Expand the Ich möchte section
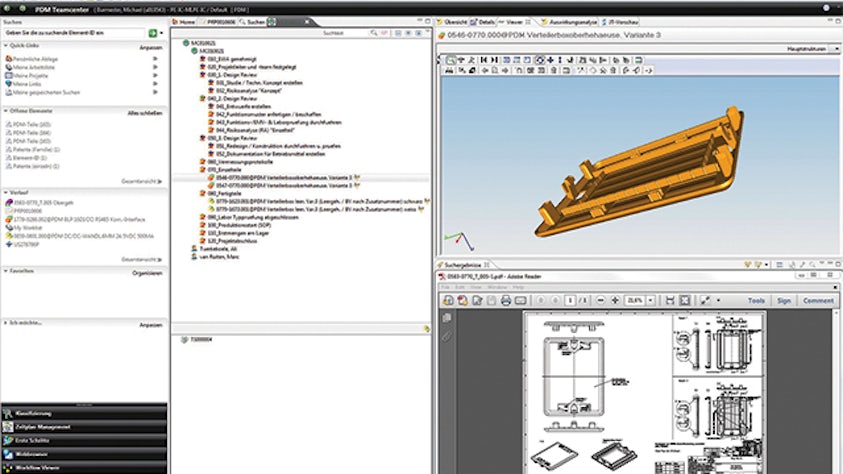The height and width of the screenshot is (474, 843). point(6,323)
